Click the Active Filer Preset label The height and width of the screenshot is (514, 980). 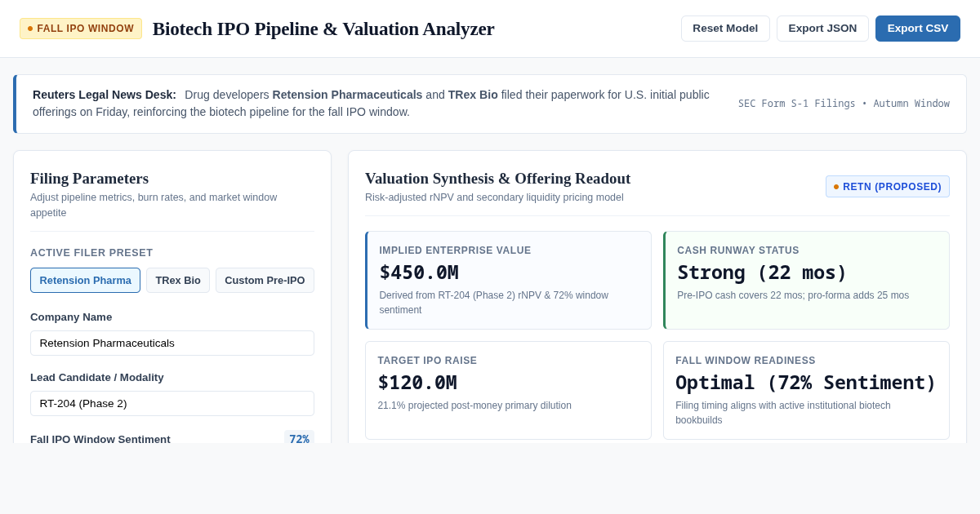[91, 253]
